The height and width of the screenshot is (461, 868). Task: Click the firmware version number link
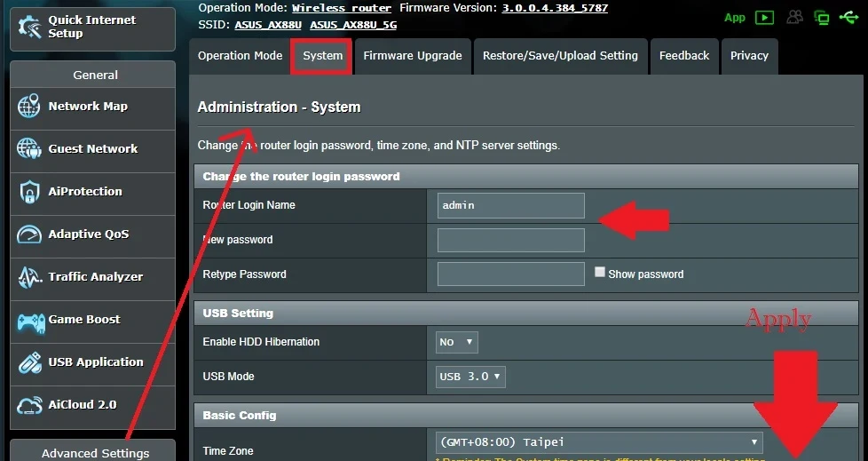[x=555, y=8]
